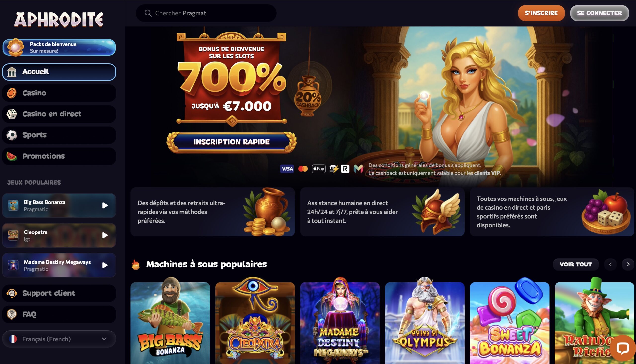
Task: Click the Aphrodite logo
Action: (x=59, y=19)
